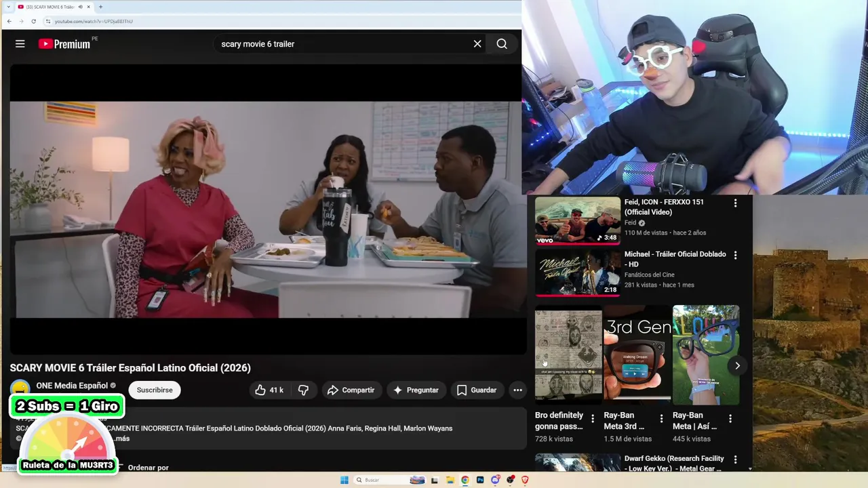The image size is (868, 488).
Task: Open Feid ICON - FERXXO 151 thumbnail
Action: click(578, 220)
